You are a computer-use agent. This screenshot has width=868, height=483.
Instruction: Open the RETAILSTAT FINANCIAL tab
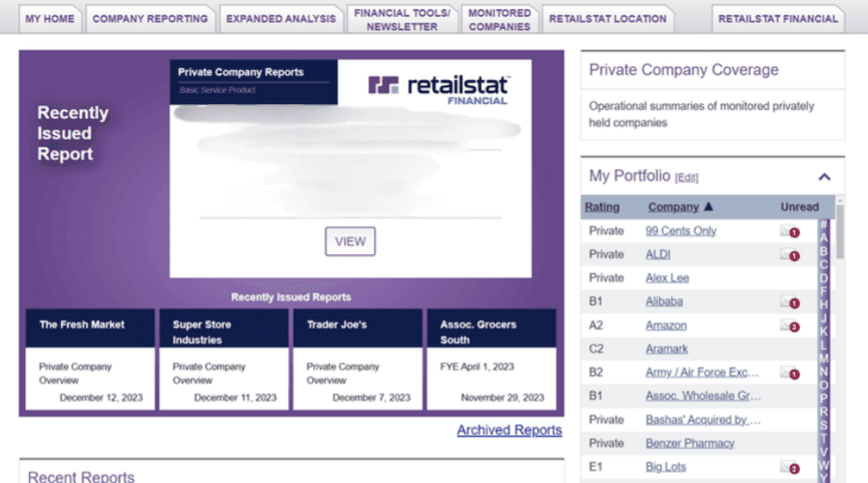[778, 19]
